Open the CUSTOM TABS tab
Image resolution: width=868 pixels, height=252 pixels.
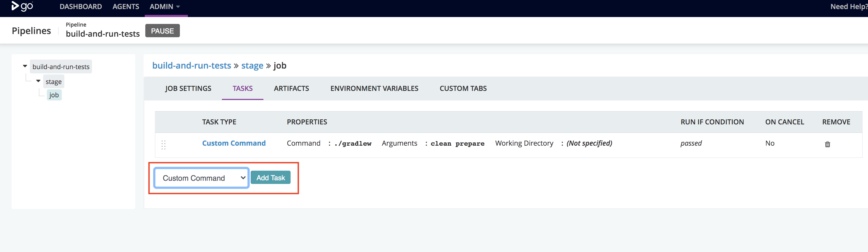tap(463, 89)
